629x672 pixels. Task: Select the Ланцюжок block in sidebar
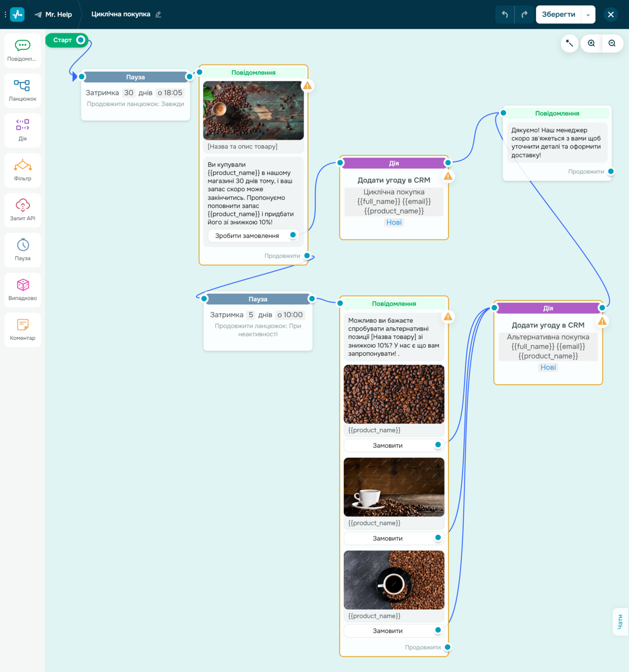(x=23, y=90)
